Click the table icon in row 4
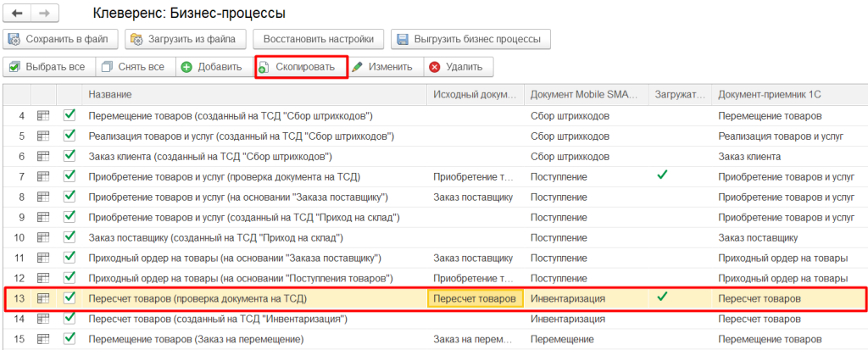Viewport: 868px width, 350px height. click(43, 116)
